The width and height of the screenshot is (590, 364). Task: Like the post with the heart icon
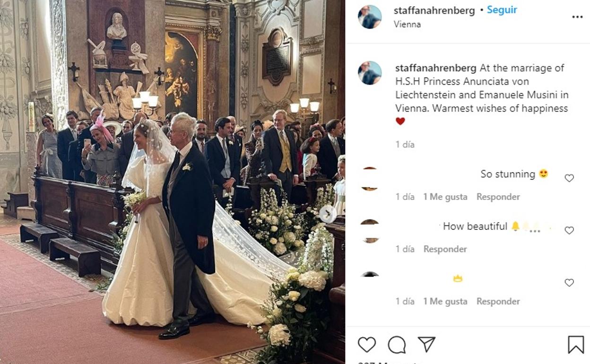click(366, 345)
